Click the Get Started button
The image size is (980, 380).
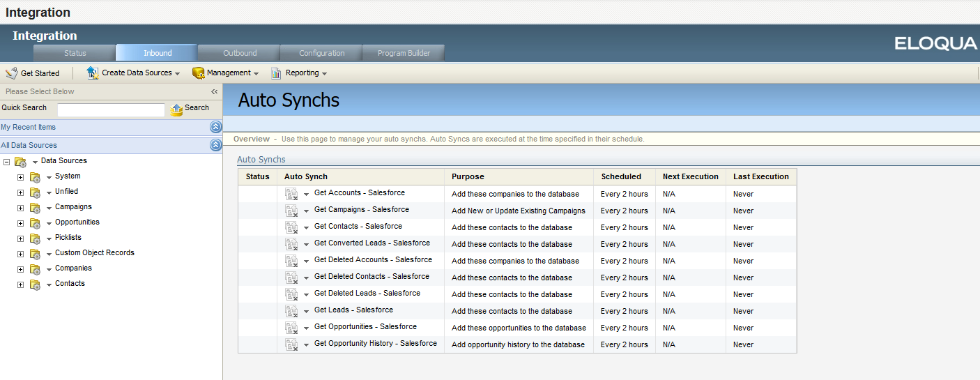[x=32, y=73]
